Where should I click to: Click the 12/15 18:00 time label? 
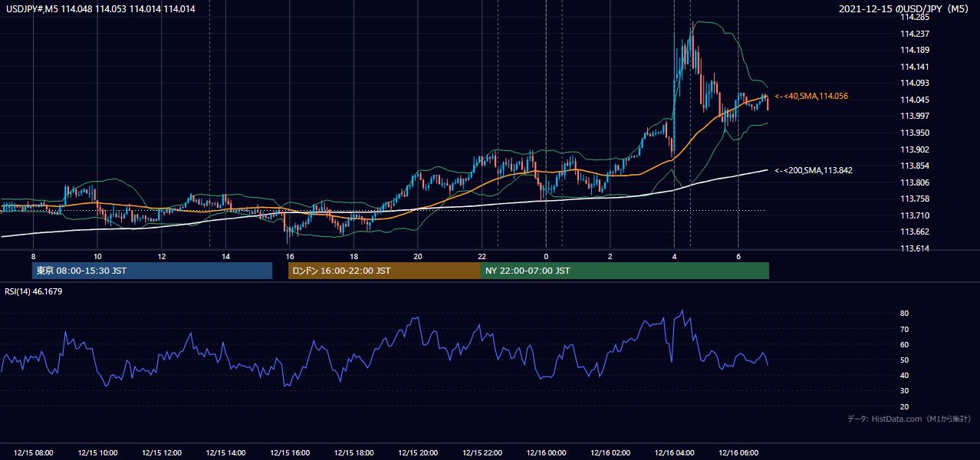(x=354, y=453)
